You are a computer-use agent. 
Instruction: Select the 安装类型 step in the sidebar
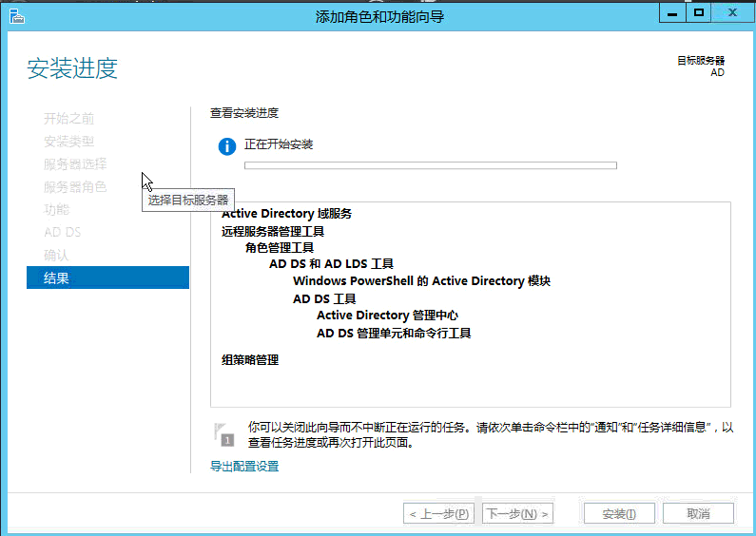click(x=69, y=142)
